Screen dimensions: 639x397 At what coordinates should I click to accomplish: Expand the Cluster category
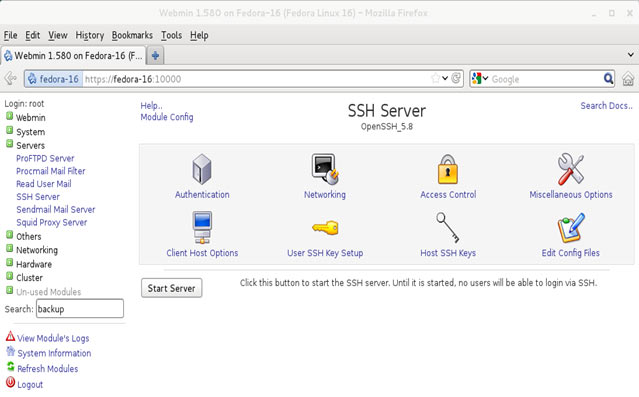pos(9,276)
